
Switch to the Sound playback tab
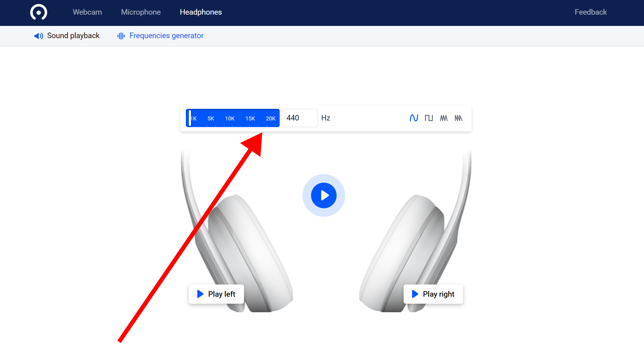(73, 36)
